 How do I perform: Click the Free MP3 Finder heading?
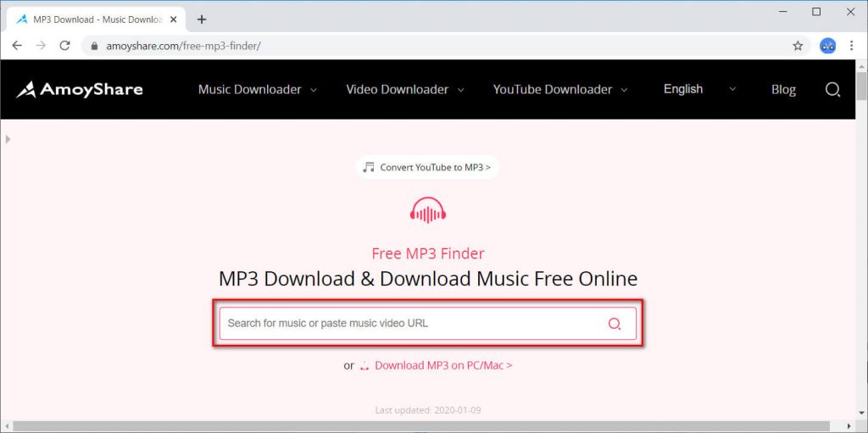click(428, 253)
